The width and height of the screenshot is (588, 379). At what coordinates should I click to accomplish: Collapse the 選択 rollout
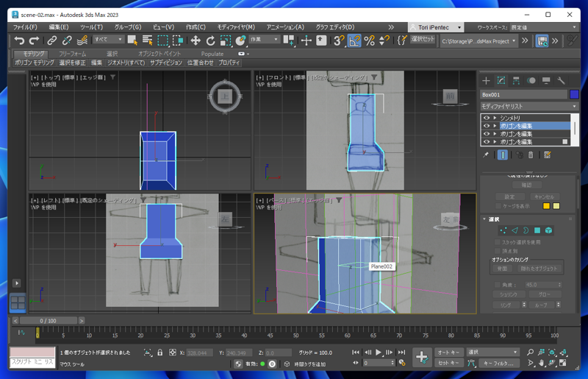coord(484,219)
